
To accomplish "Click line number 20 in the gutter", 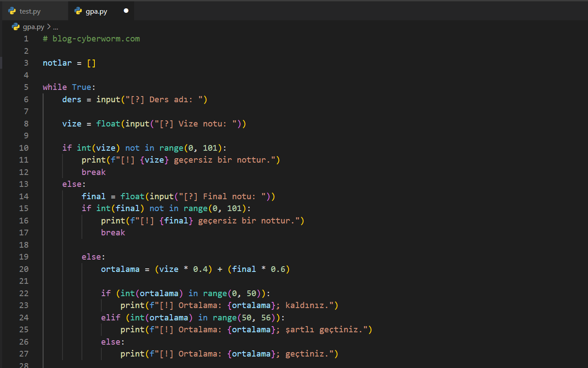I will pyautogui.click(x=24, y=269).
